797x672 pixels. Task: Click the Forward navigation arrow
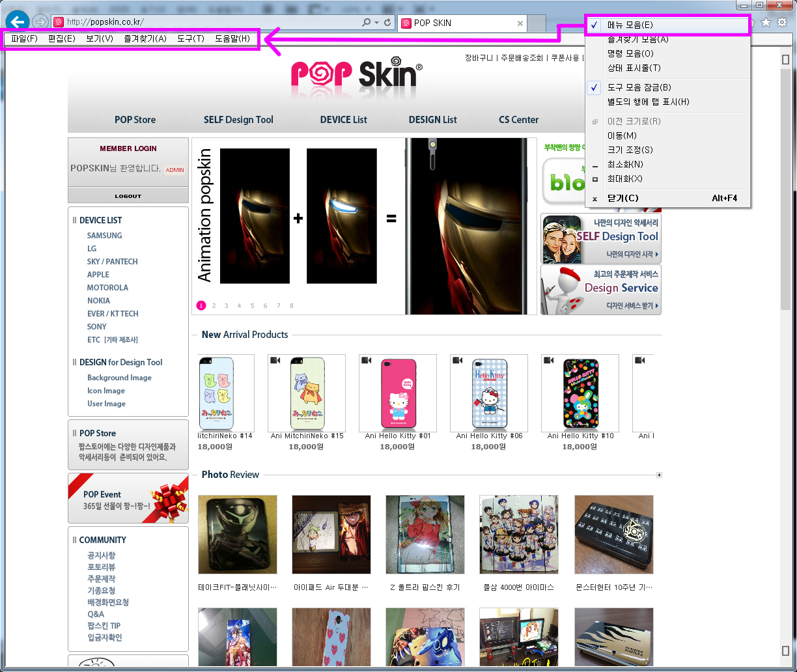[x=40, y=22]
